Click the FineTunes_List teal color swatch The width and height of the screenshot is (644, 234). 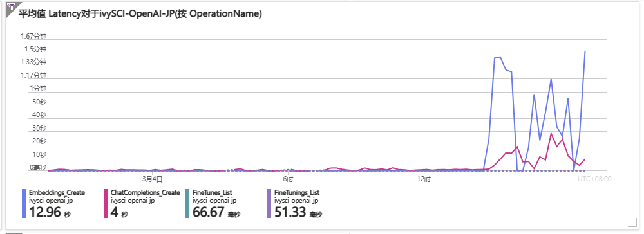pyautogui.click(x=187, y=204)
